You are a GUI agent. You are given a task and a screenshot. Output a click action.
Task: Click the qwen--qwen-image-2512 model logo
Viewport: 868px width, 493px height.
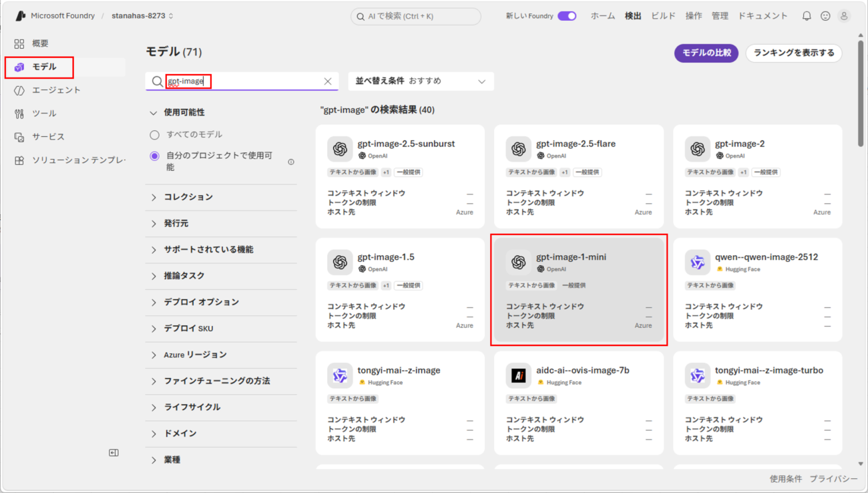click(698, 263)
